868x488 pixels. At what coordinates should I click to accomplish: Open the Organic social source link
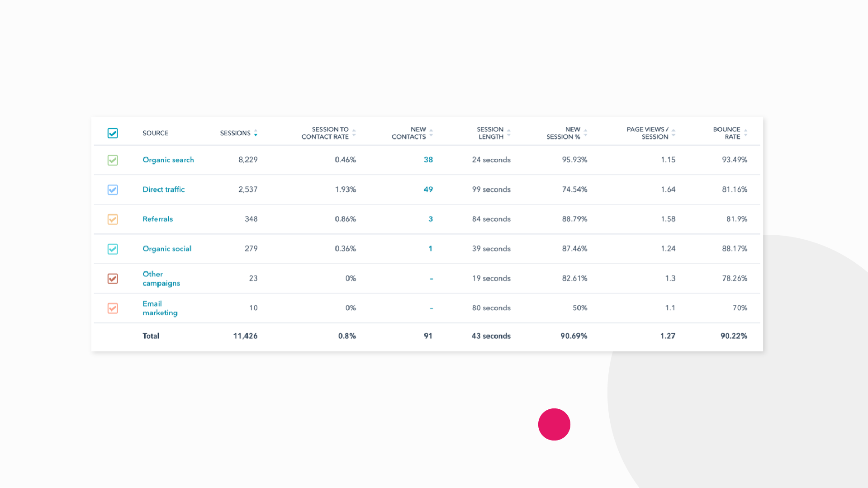click(167, 249)
